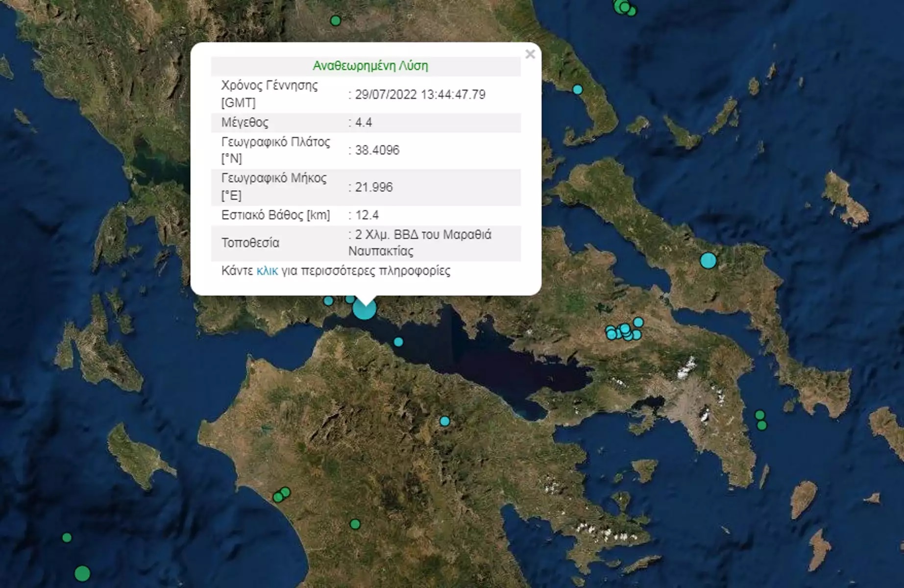Click the blue 'κλικ' link for more information
904x588 pixels.
click(267, 271)
